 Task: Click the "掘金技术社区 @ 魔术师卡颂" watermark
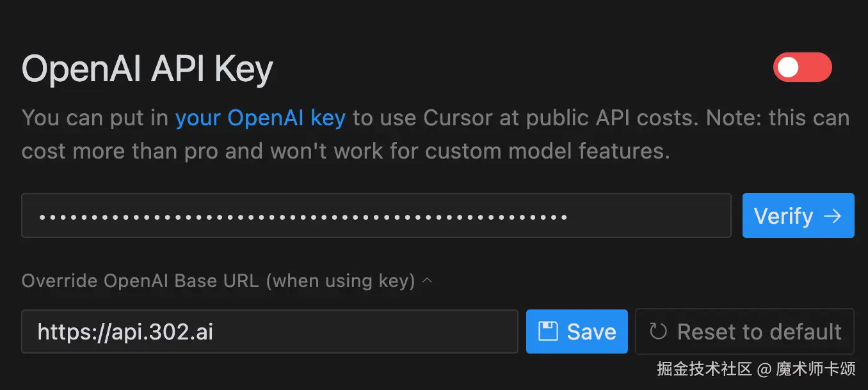click(x=756, y=369)
